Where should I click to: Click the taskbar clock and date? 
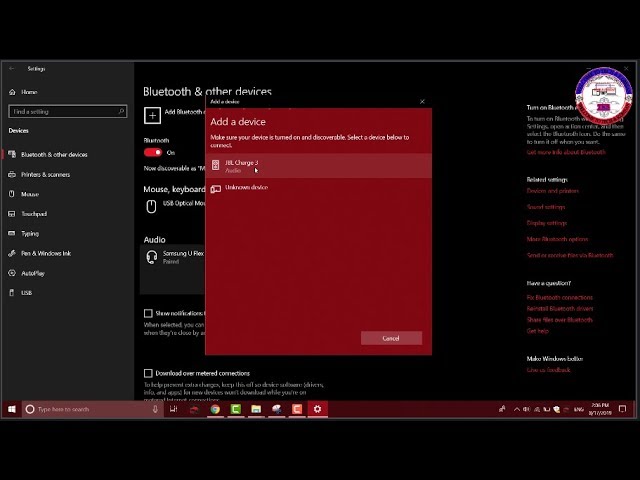click(x=600, y=409)
